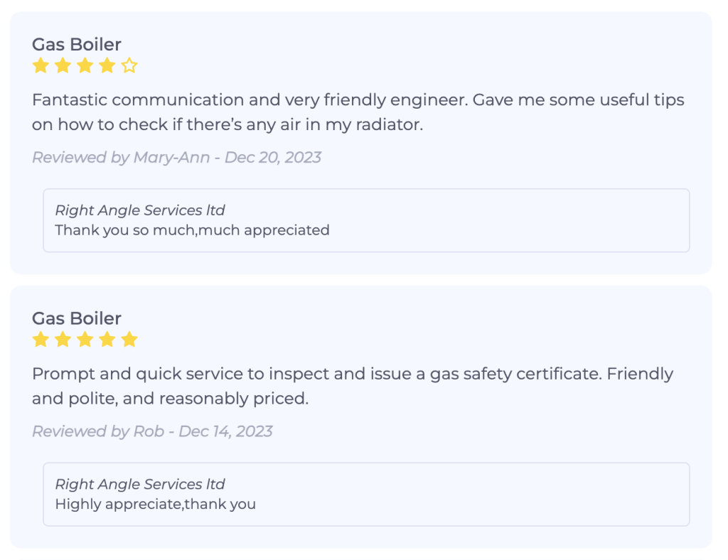Click fifth star in Rob's review
The width and height of the screenshot is (728, 560).
129,340
